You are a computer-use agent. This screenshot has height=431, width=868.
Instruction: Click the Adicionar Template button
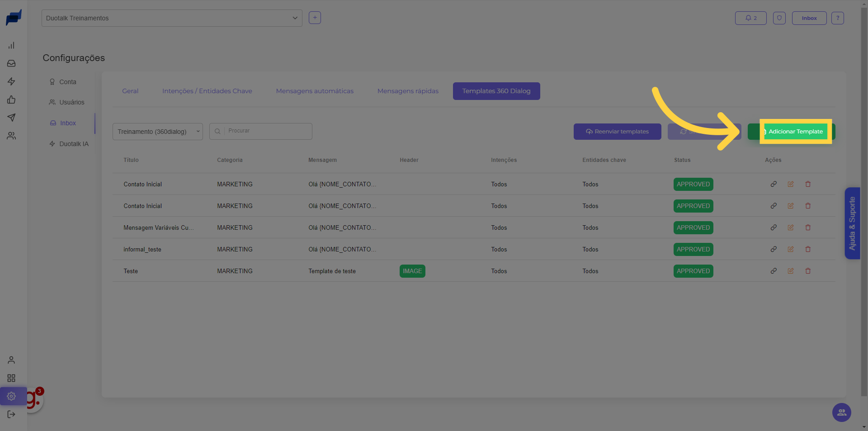(795, 132)
